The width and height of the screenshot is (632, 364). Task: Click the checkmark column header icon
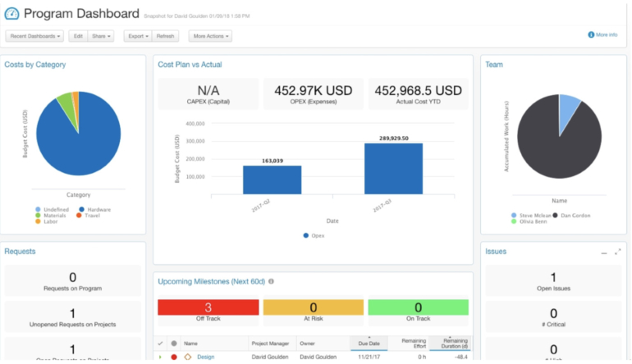pyautogui.click(x=160, y=344)
